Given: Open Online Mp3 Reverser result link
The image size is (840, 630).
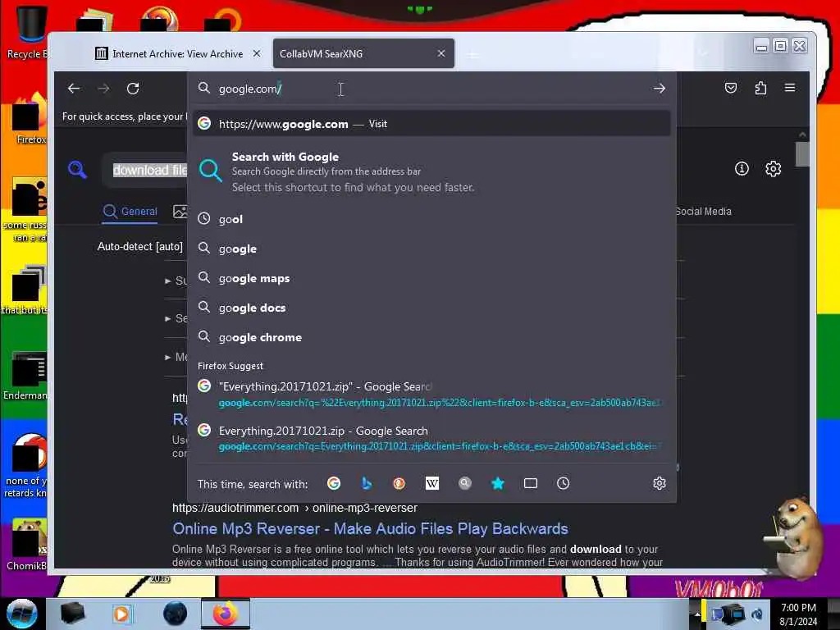Looking at the screenshot, I should click(x=370, y=529).
